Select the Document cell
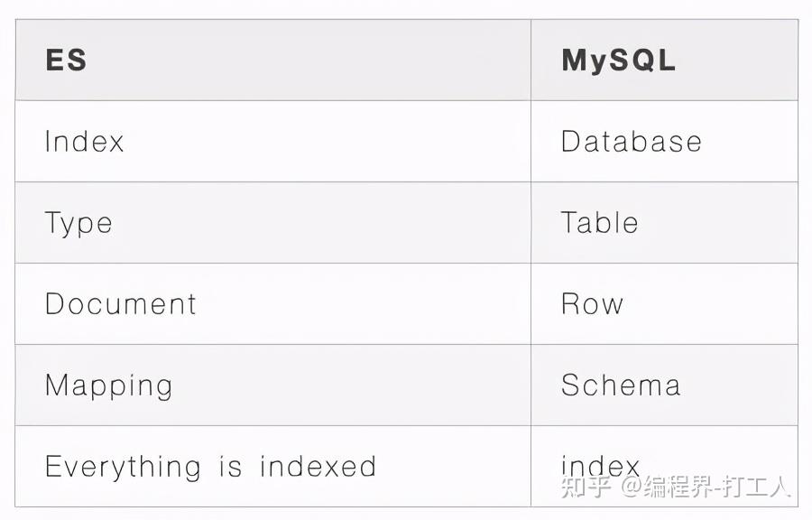Screen dimensions: 812x520 tap(120, 304)
